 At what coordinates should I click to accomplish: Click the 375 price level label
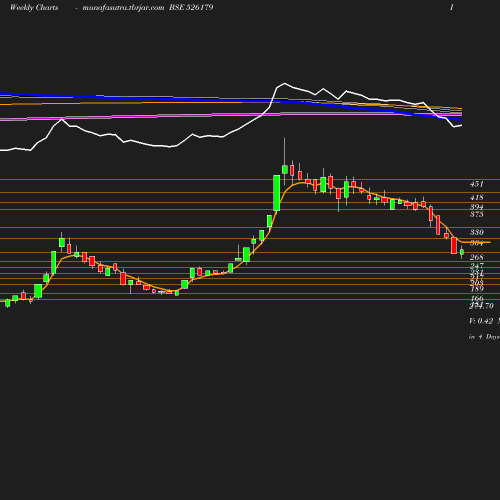477,214
